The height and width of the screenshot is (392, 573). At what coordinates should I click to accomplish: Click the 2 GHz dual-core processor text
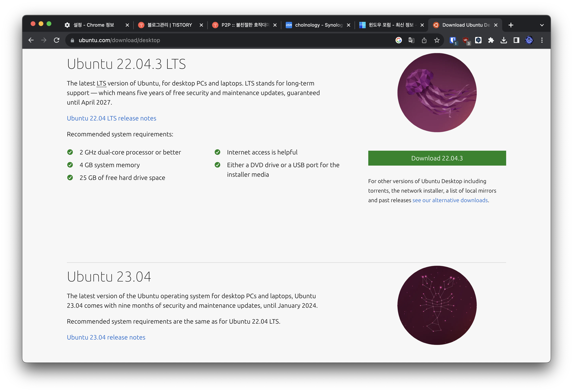130,152
